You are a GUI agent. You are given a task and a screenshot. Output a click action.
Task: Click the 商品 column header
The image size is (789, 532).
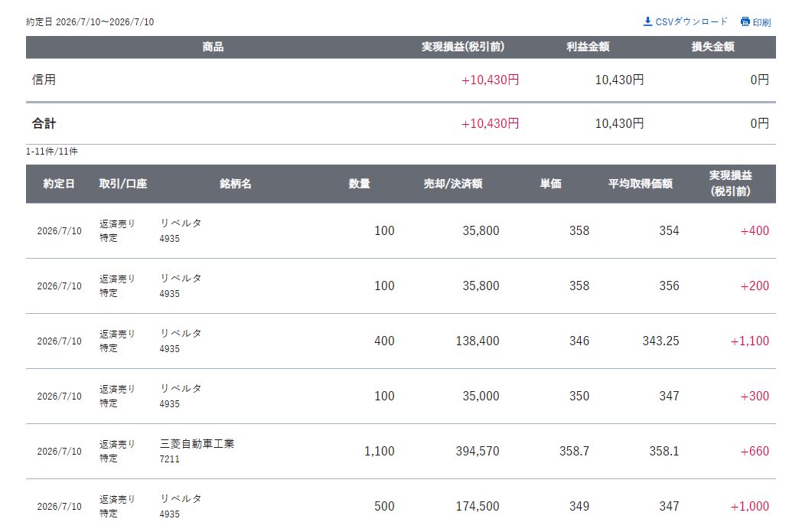pos(213,47)
